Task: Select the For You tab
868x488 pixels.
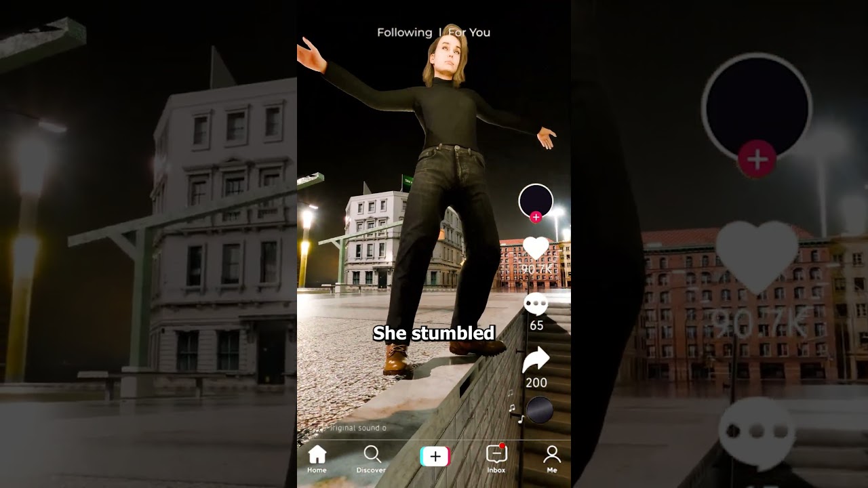Action: (x=469, y=33)
